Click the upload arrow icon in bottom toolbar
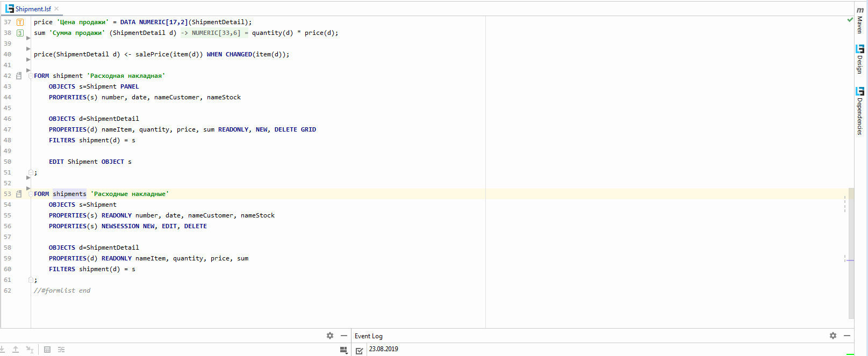This screenshot has width=868, height=356. [x=16, y=350]
